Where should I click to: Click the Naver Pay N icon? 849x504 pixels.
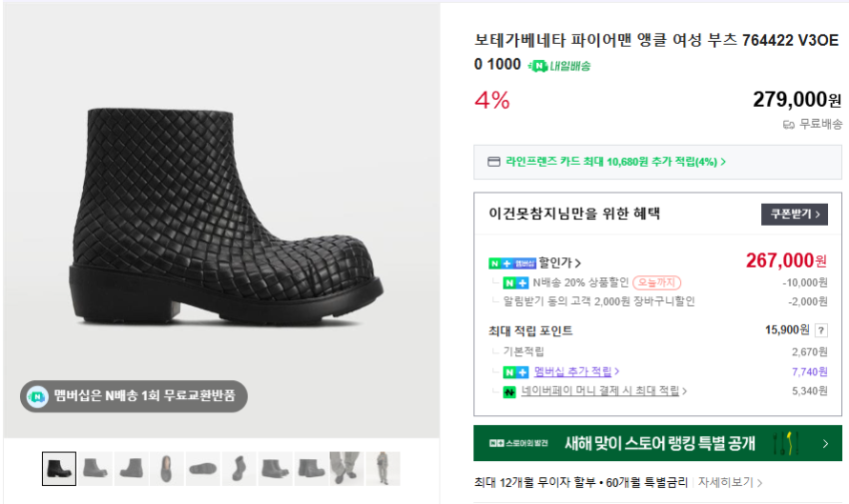point(509,391)
